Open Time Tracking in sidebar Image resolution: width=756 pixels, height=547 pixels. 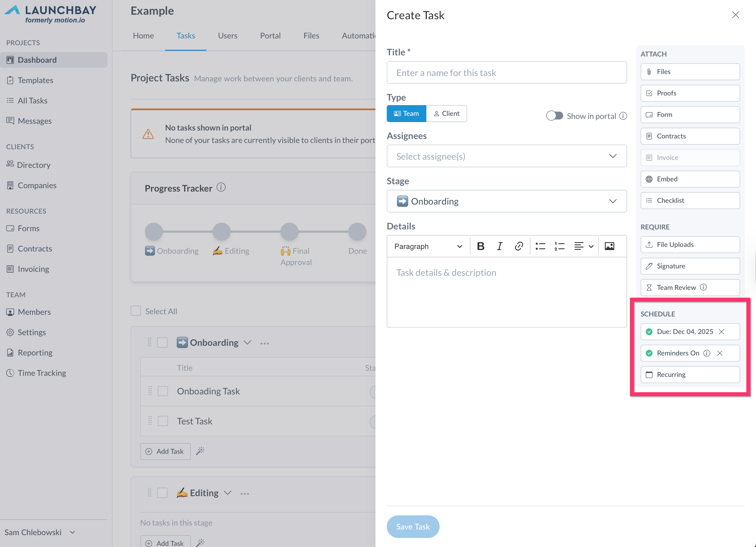point(42,373)
